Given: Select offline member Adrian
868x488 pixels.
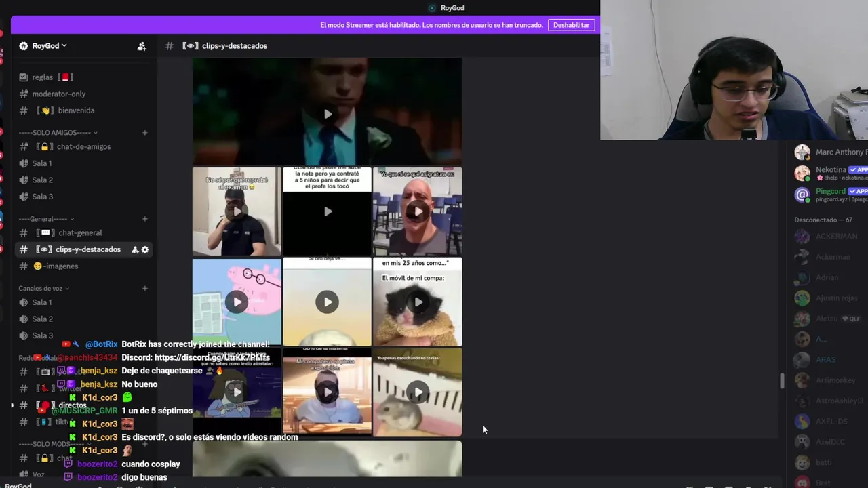Looking at the screenshot, I should coord(831,278).
